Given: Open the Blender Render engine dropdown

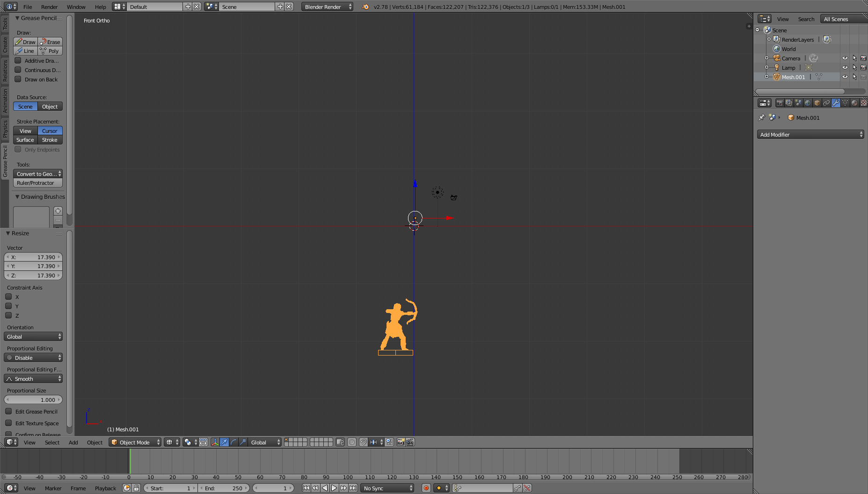Looking at the screenshot, I should [327, 7].
